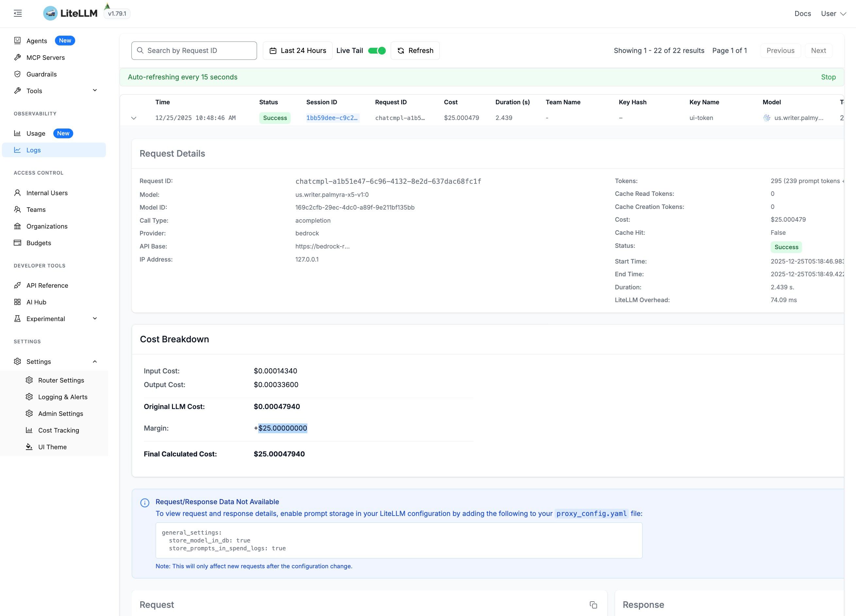This screenshot has height=616, width=856.
Task: Stop the auto-refresh
Action: [x=828, y=77]
